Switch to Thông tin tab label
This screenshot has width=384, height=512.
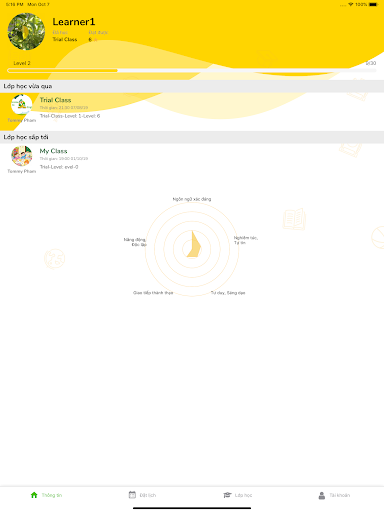(52, 495)
